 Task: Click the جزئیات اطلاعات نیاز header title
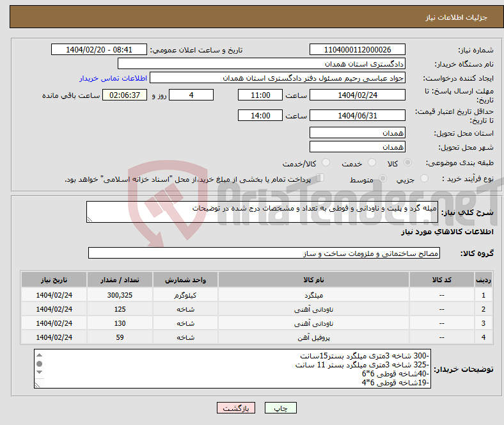click(457, 17)
